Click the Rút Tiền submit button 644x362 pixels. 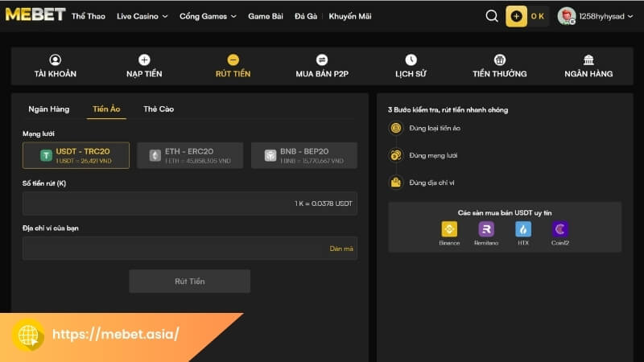[x=190, y=282]
